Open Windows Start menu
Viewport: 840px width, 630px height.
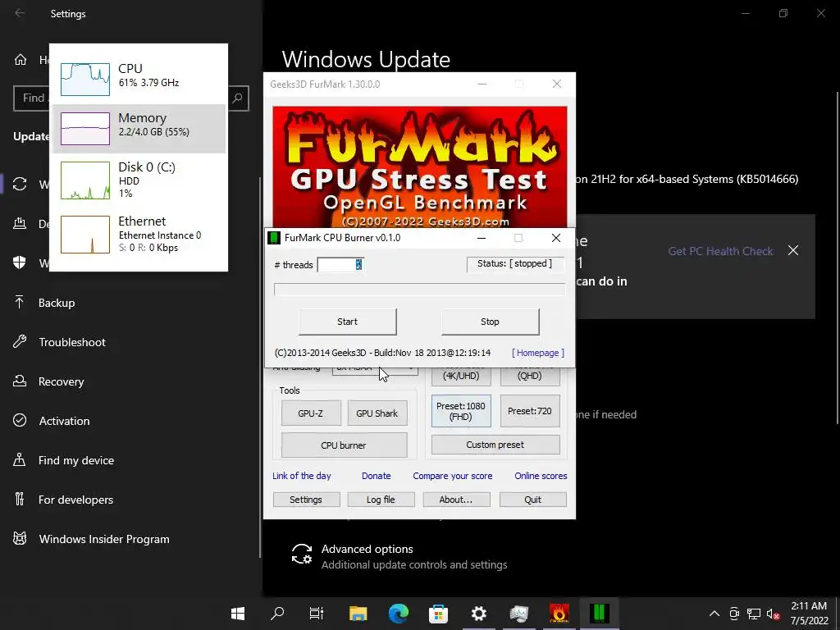[238, 614]
